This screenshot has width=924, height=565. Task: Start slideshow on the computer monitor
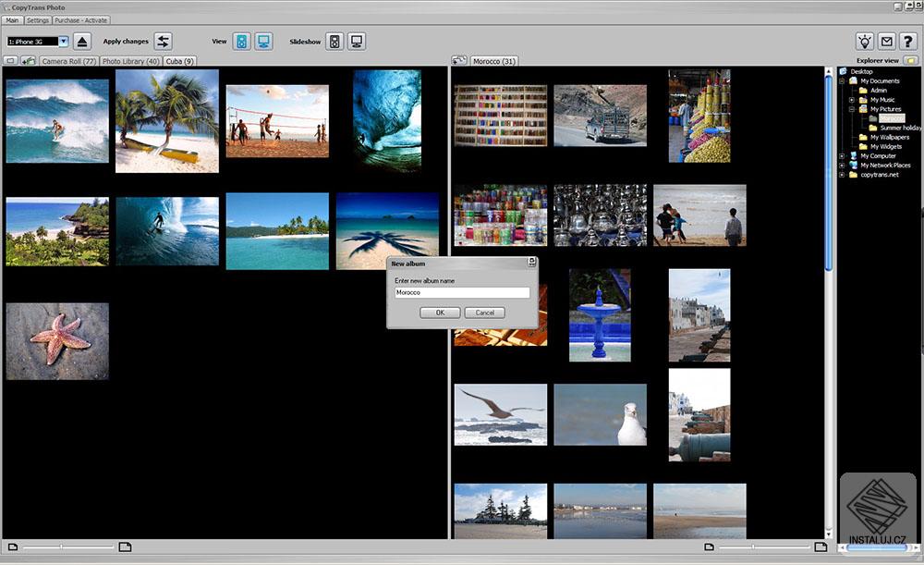click(x=357, y=42)
